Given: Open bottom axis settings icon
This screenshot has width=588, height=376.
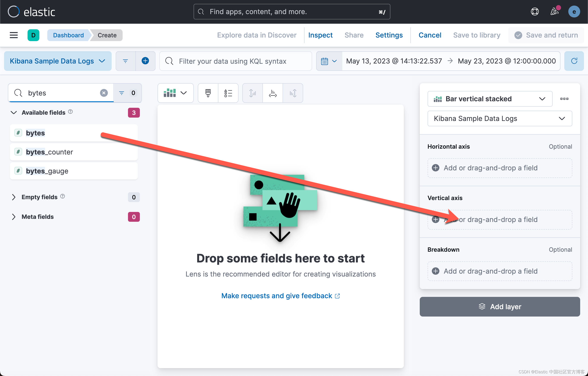Looking at the screenshot, I should [x=273, y=93].
